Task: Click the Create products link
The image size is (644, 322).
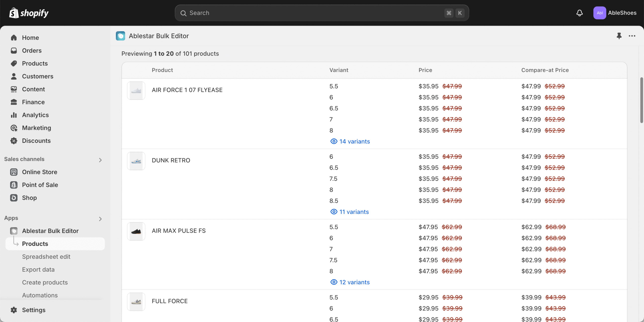Action: 45,282
